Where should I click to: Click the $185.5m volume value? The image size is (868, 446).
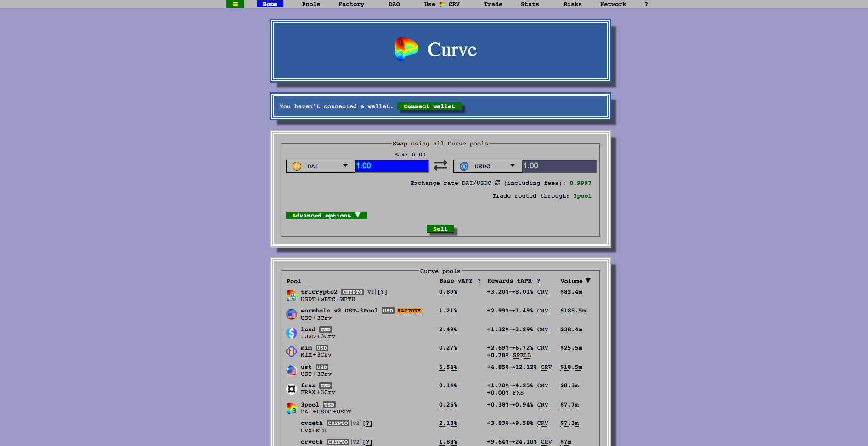point(573,311)
